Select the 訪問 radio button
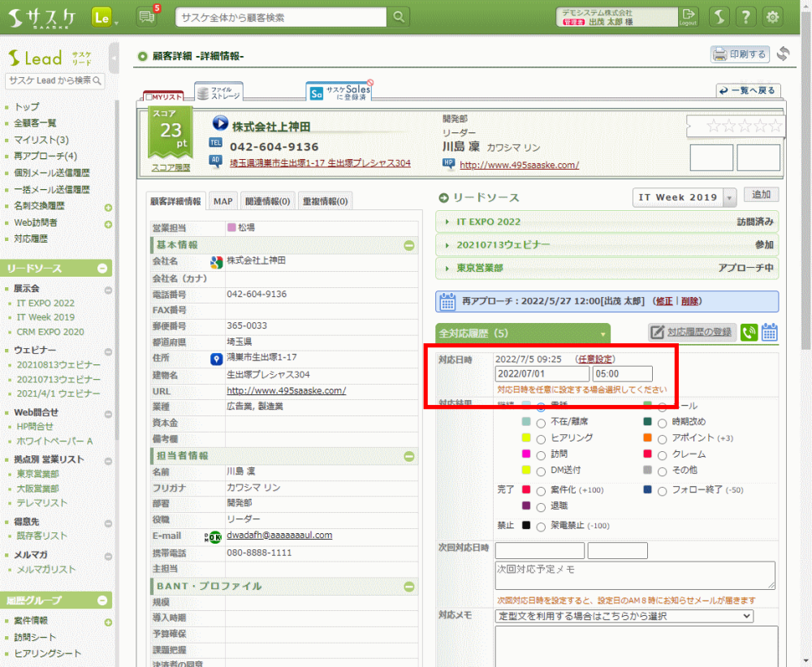This screenshot has height=667, width=812. pos(541,455)
